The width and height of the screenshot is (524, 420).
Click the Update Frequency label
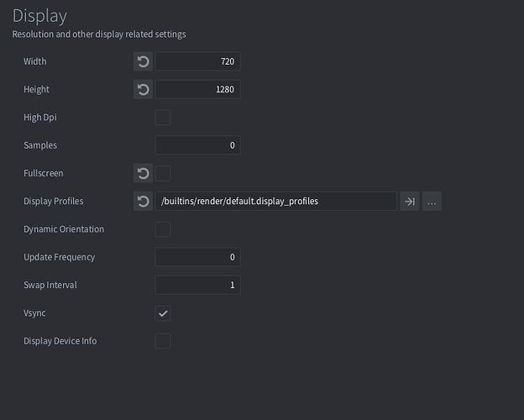click(x=59, y=257)
